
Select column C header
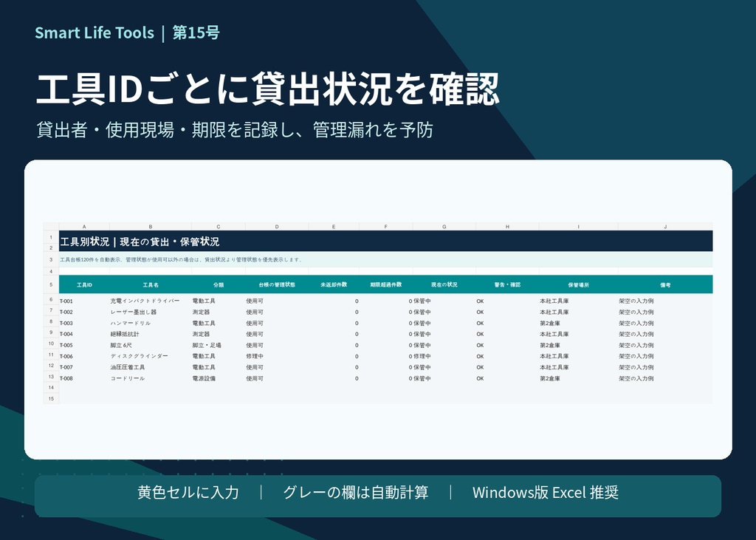(x=219, y=226)
